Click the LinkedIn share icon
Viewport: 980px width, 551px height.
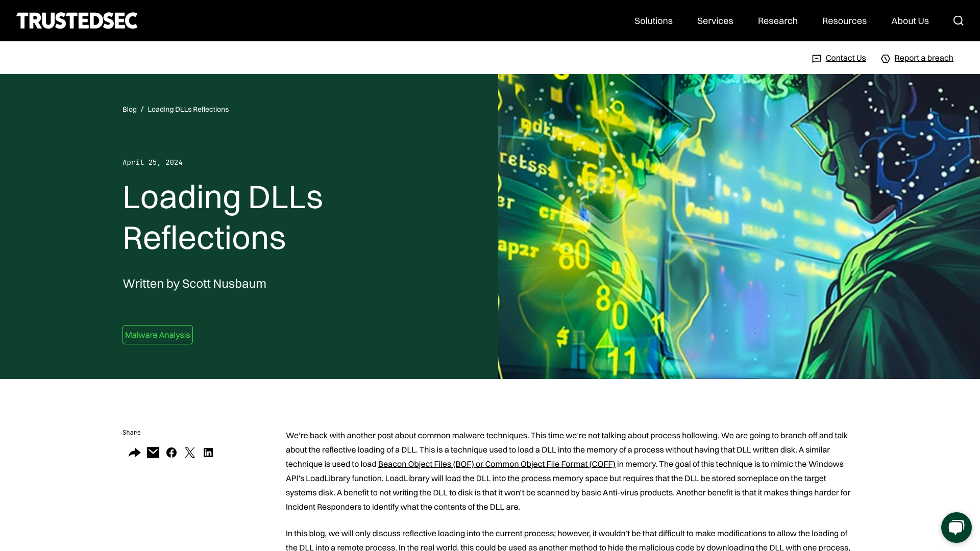click(208, 452)
